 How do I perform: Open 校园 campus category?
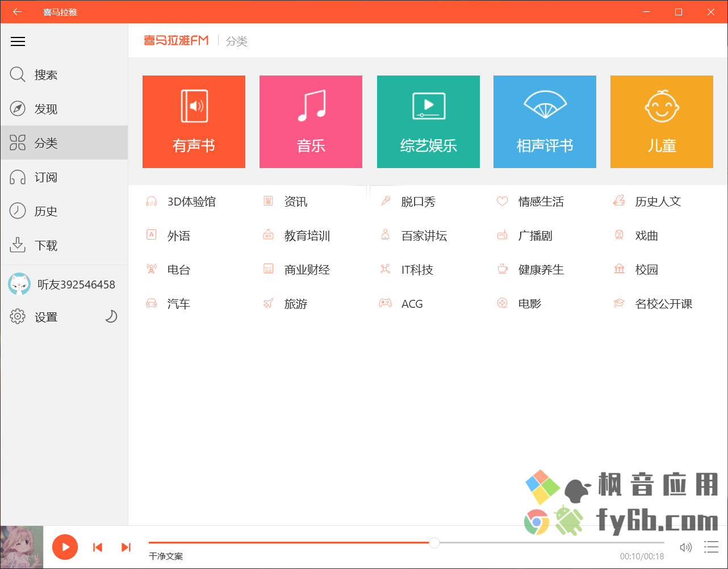(636, 270)
